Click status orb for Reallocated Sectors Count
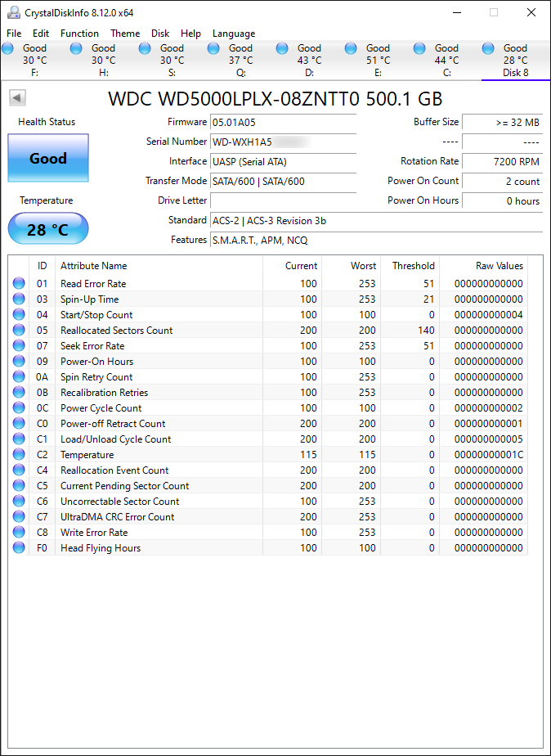551x756 pixels. point(19,331)
